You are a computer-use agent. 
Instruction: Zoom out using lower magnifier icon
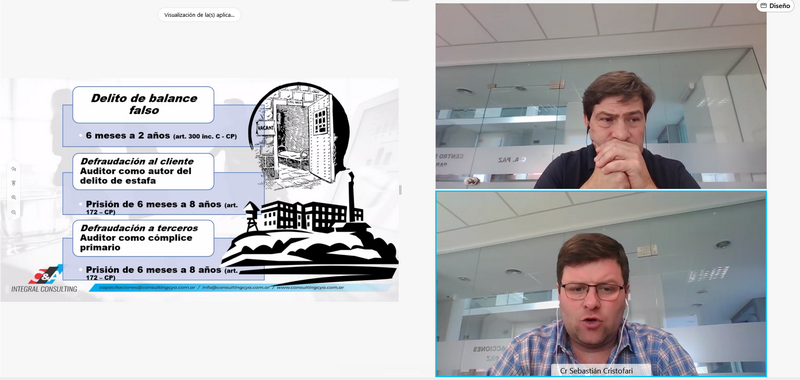coord(14,212)
